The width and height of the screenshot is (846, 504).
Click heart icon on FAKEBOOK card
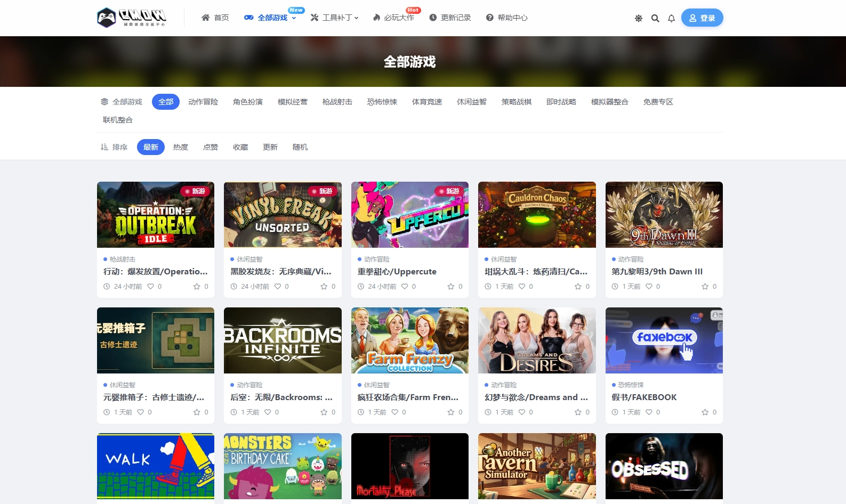[649, 412]
